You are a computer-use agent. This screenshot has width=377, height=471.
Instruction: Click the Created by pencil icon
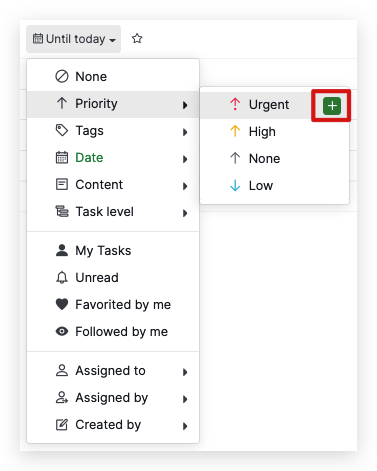[x=62, y=424]
